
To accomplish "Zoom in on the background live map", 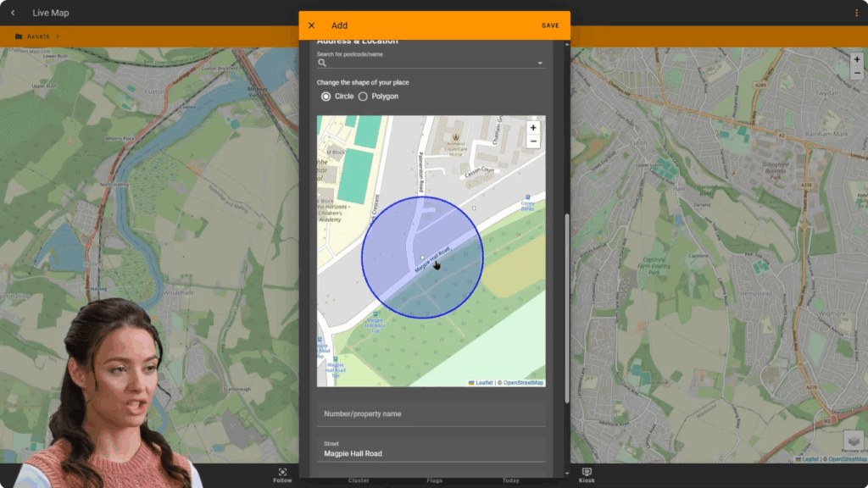I will [x=856, y=60].
